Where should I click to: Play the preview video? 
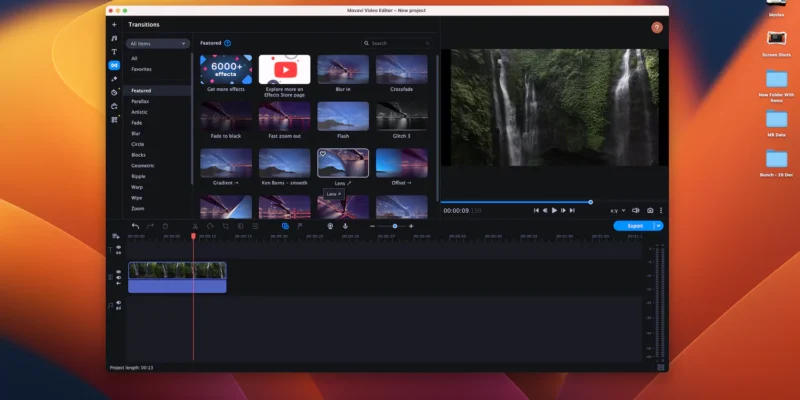pos(555,210)
